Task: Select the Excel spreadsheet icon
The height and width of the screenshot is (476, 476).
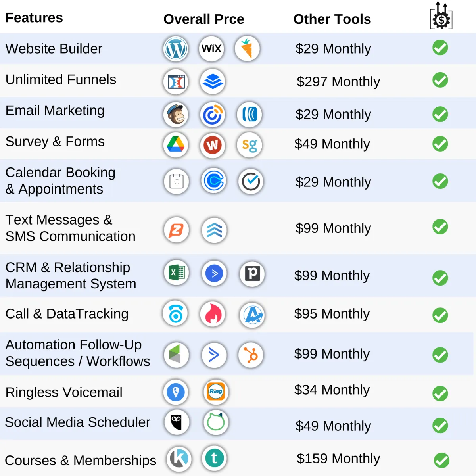Action: click(177, 273)
